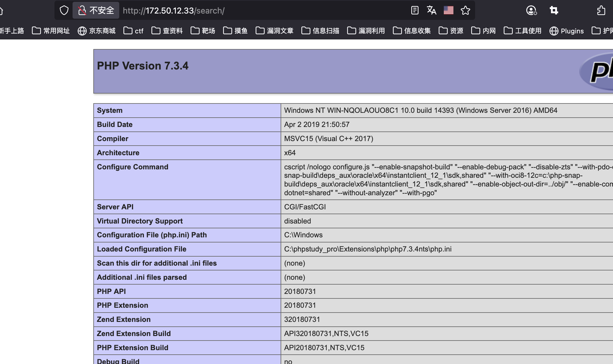This screenshot has height=364, width=613.
Task: Click PHP API value 20180731
Action: point(300,292)
